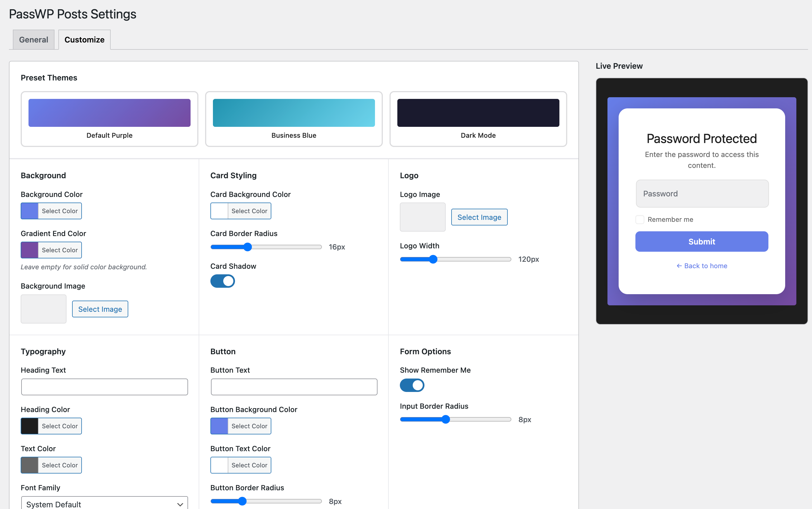Screen dimensions: 812x509
Task: Expand the Font Family dropdown
Action: pyautogui.click(x=104, y=504)
